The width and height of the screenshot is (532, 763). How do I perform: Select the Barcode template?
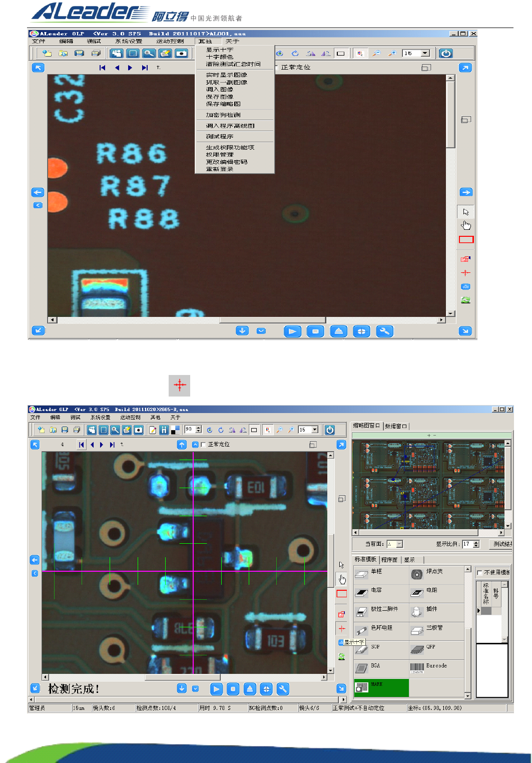pos(436,668)
